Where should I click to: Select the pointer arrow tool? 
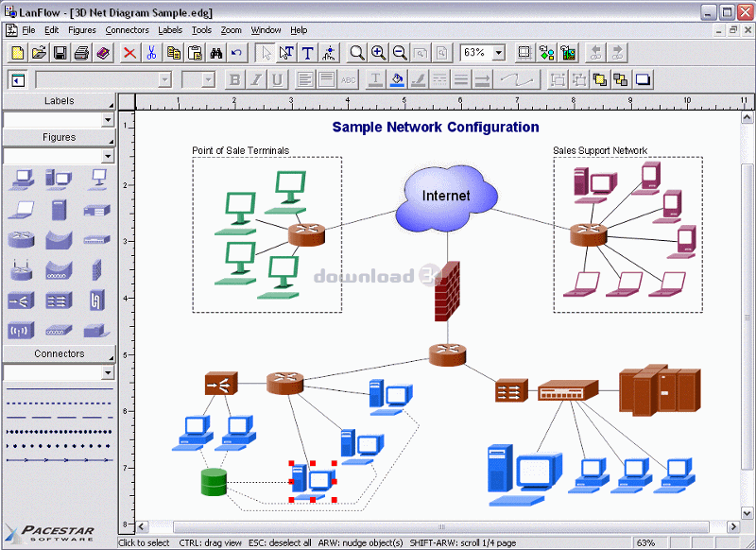click(x=266, y=53)
